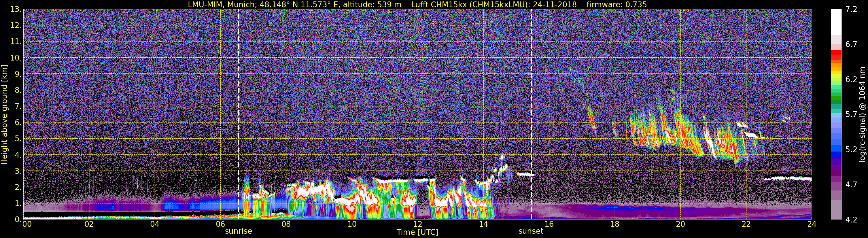Click the 08 hour tick label
868x238 pixels.
coord(286,224)
